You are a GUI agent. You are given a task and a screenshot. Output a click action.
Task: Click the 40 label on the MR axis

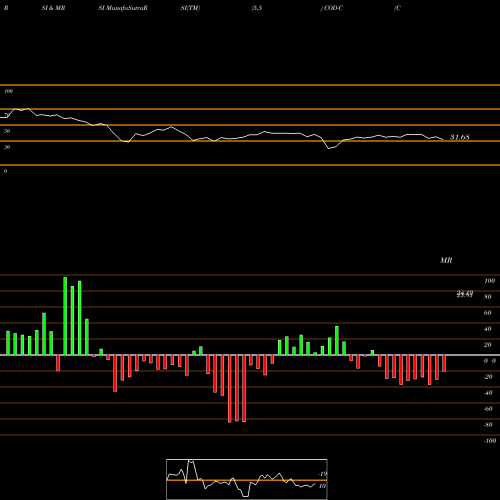(x=488, y=329)
